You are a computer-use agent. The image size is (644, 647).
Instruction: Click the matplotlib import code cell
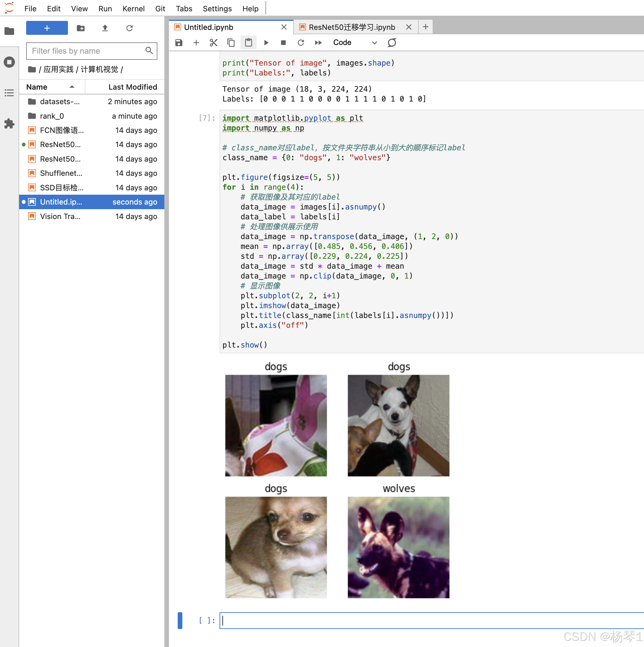431,232
